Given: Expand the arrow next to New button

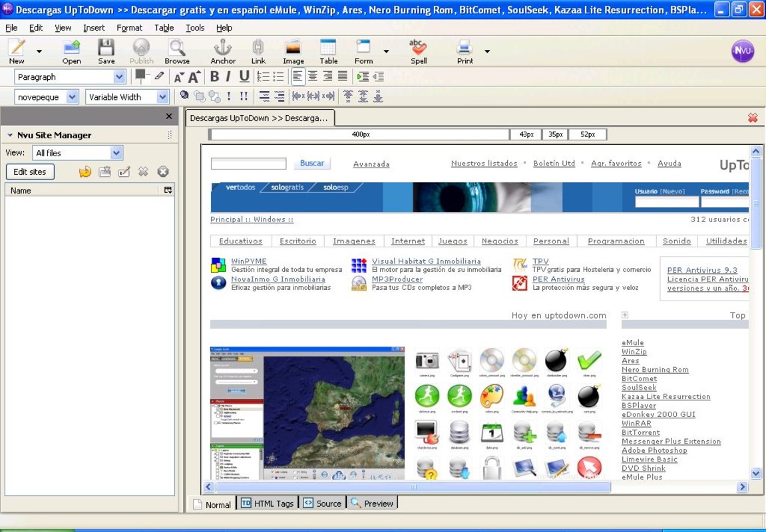Looking at the screenshot, I should [39, 51].
